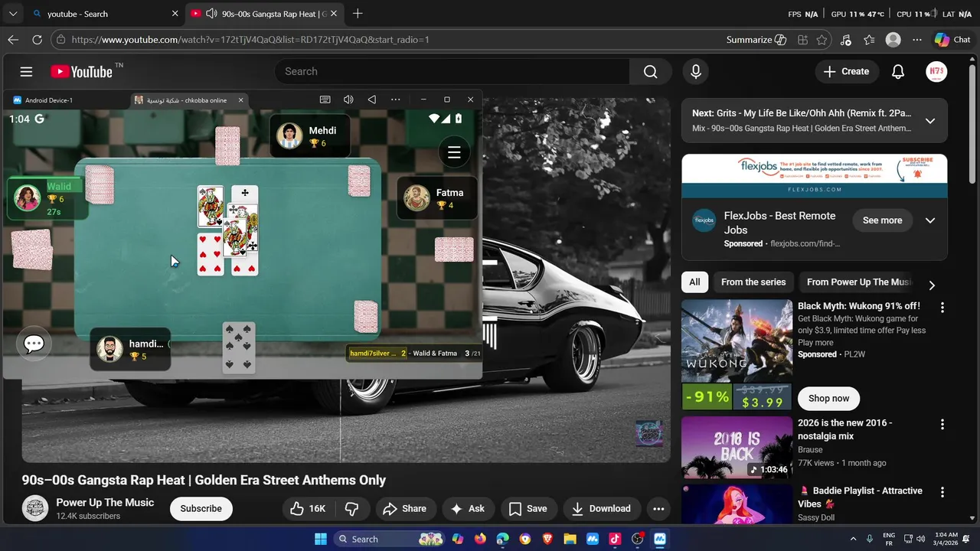Launch Firefox from the taskbar
The height and width of the screenshot is (551, 980).
pyautogui.click(x=480, y=539)
